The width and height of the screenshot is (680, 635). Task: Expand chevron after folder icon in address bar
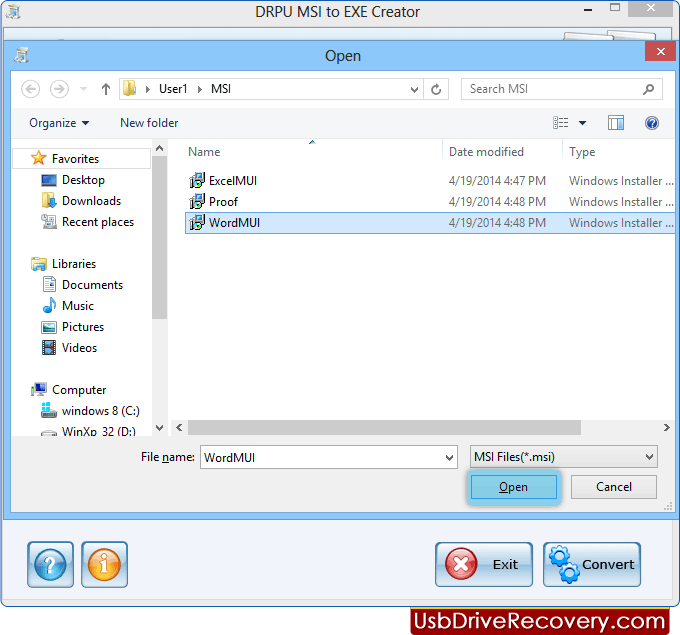point(148,89)
